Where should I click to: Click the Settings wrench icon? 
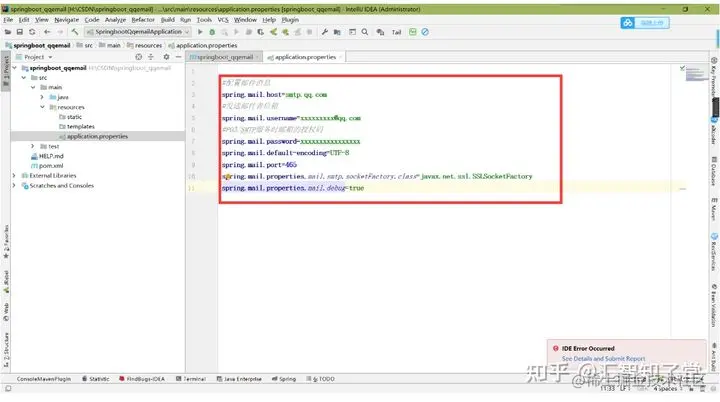point(325,32)
